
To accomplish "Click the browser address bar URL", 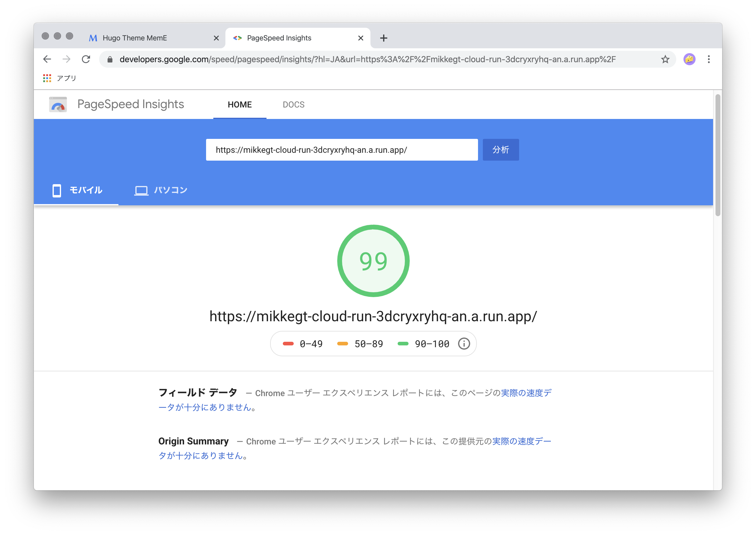I will (x=367, y=59).
